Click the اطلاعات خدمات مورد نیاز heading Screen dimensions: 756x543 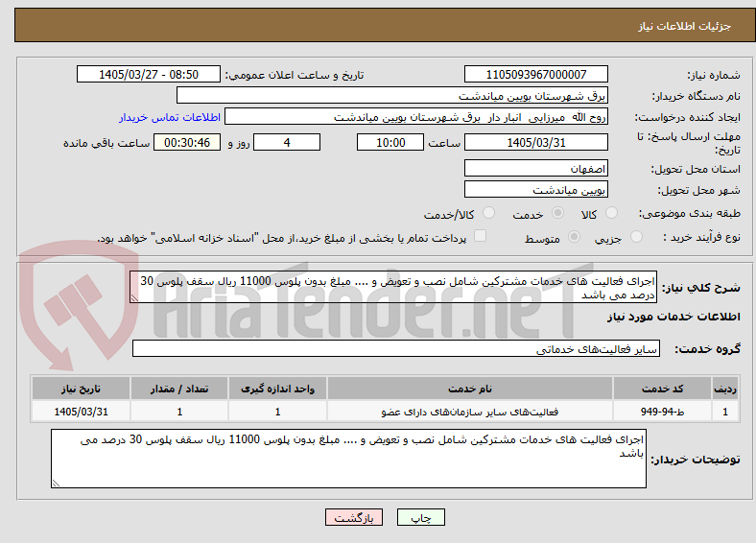point(673,317)
